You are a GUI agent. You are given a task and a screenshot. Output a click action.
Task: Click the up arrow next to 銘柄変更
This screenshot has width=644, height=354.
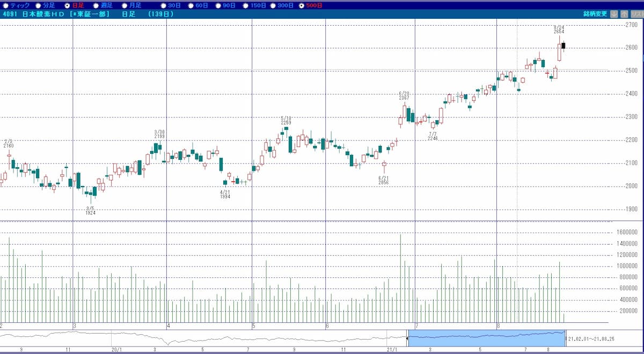coord(625,14)
